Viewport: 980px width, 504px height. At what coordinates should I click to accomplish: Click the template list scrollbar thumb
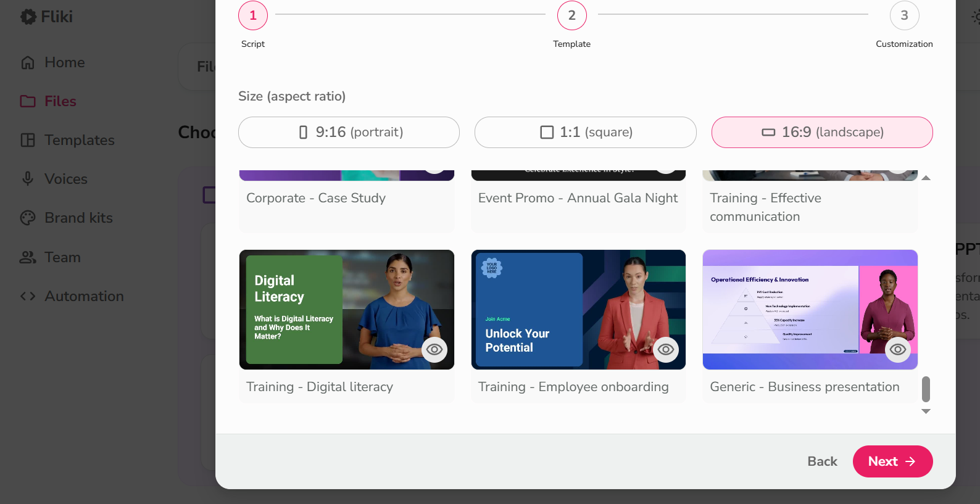926,389
